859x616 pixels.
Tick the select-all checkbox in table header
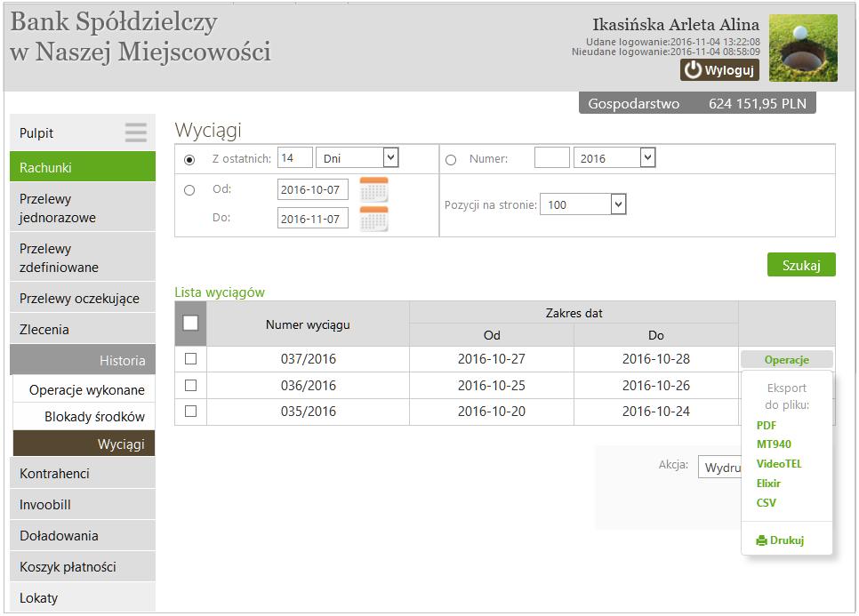190,323
